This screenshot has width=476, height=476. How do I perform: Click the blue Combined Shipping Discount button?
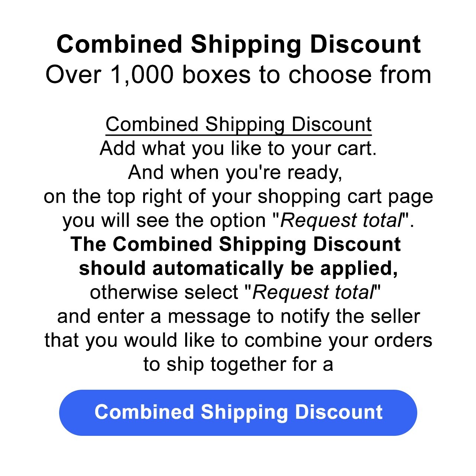[238, 412]
